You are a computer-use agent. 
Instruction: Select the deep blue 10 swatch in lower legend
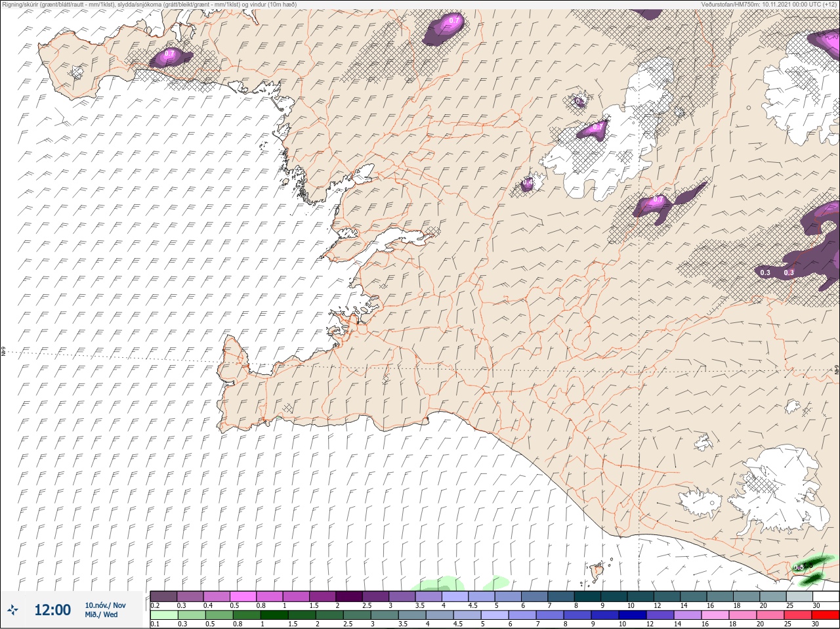633,615
